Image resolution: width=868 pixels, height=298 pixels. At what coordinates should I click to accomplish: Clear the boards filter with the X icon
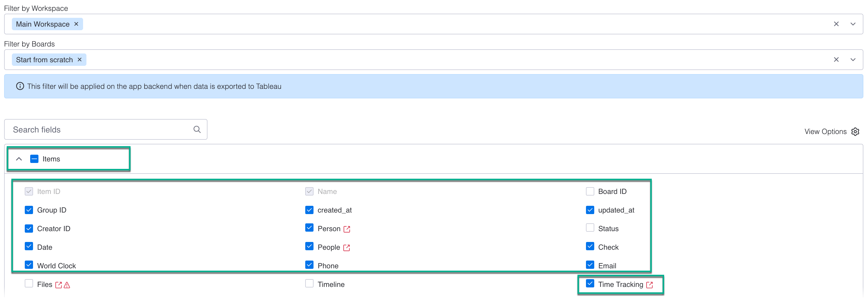[x=837, y=59]
